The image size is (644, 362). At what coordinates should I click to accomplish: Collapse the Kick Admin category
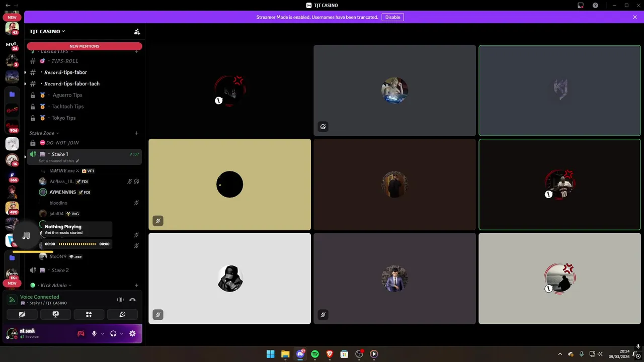(56, 285)
